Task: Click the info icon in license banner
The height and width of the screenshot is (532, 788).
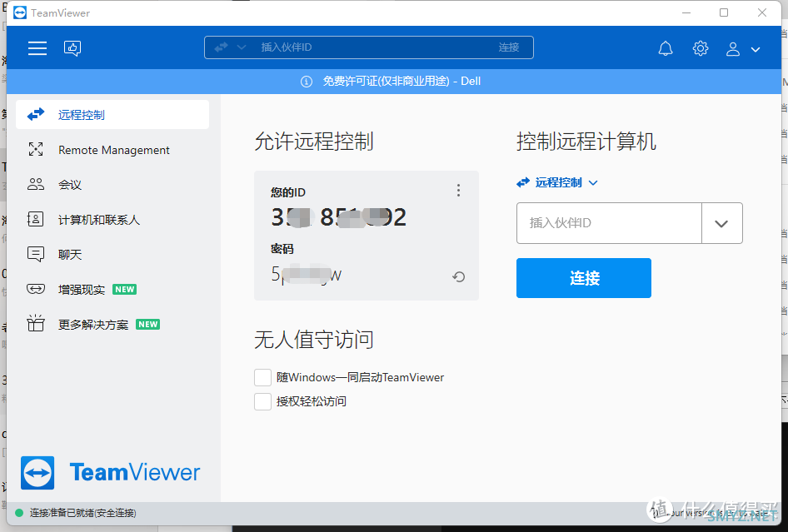Action: (306, 82)
